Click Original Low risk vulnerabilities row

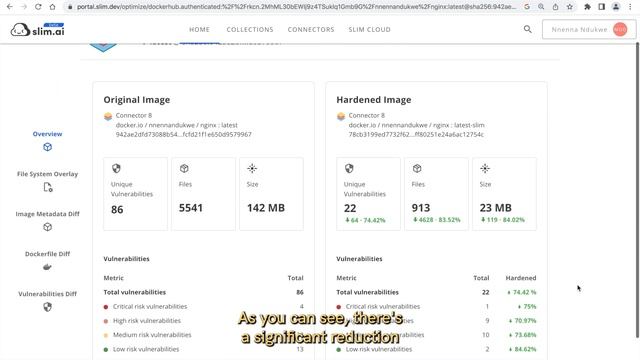click(x=203, y=349)
